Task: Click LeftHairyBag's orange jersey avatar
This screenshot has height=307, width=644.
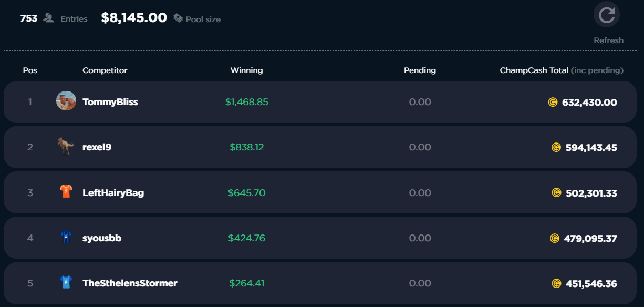Action: click(66, 192)
